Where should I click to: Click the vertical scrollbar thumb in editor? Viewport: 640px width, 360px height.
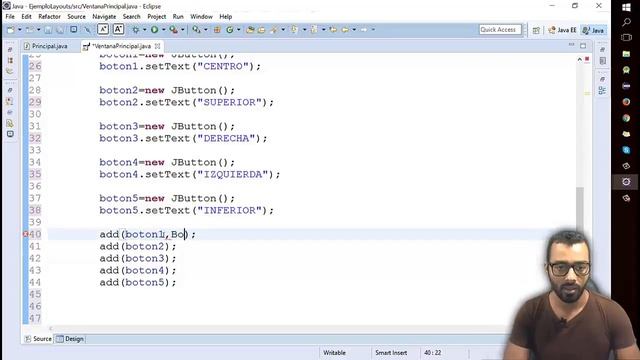point(580,209)
